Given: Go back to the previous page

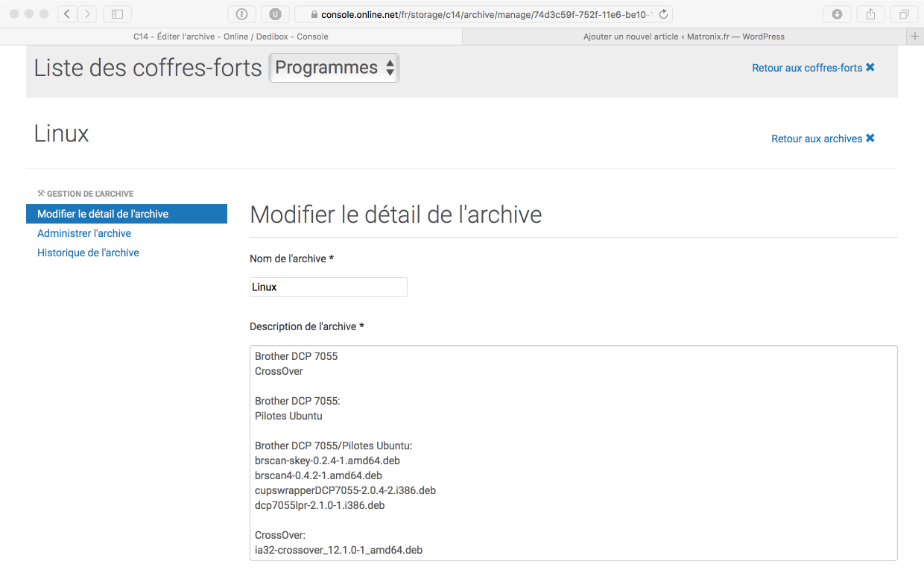Looking at the screenshot, I should [67, 14].
